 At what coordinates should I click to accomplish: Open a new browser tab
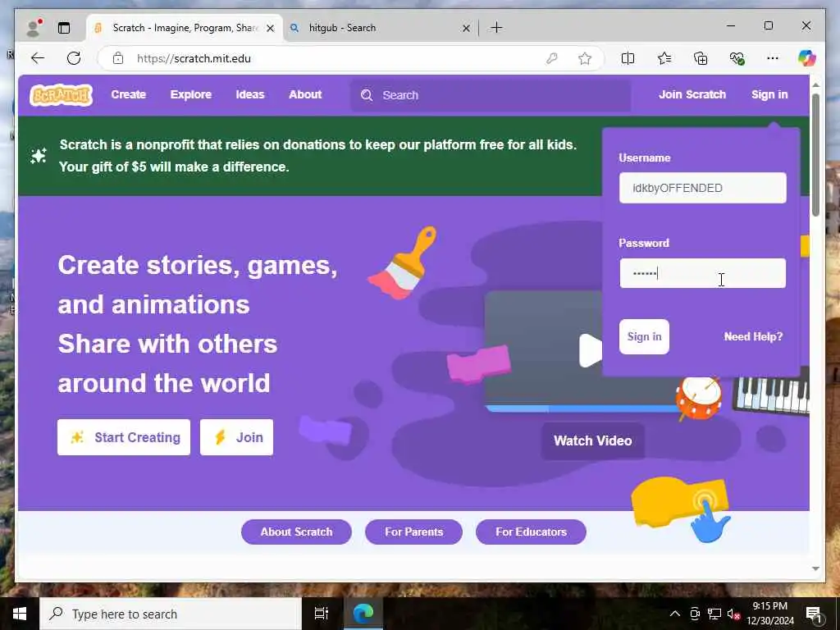coord(496,27)
